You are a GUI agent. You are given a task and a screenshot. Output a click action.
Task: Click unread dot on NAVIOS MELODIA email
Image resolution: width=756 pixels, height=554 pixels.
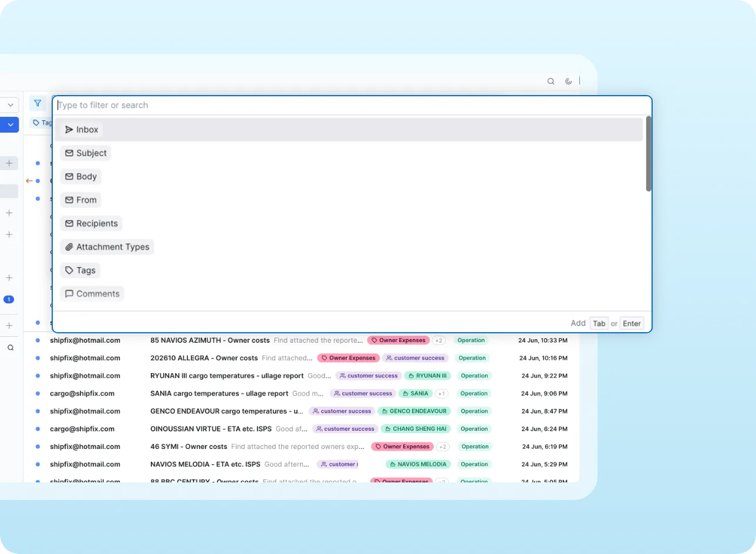(x=38, y=464)
